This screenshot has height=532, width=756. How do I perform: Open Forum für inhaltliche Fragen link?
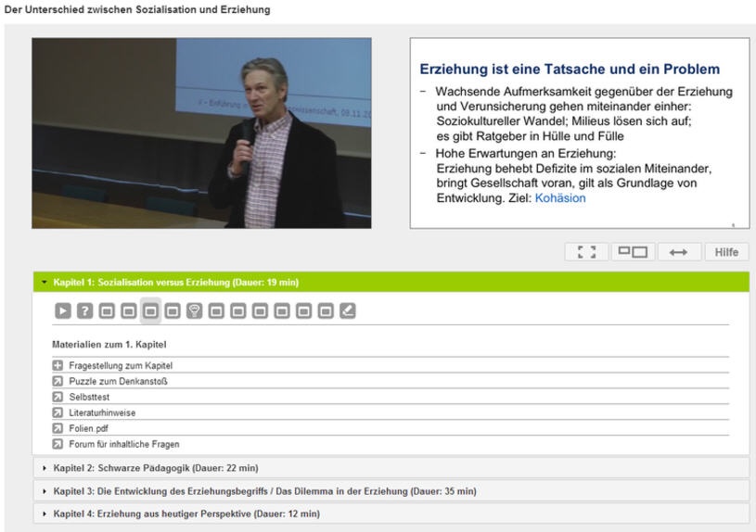click(x=124, y=444)
